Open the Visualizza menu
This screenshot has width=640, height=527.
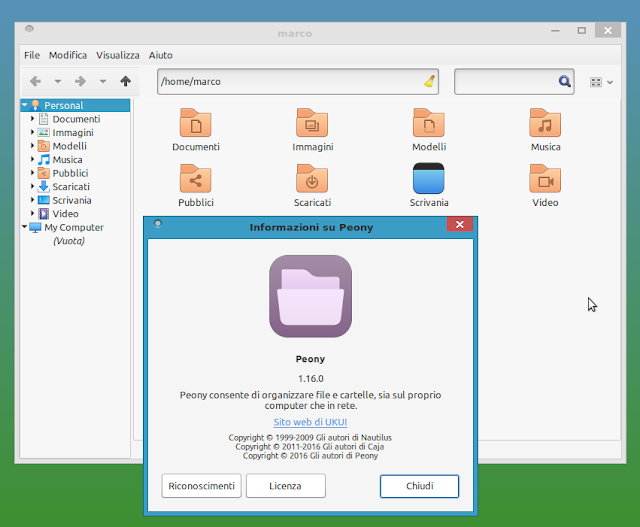pos(118,55)
